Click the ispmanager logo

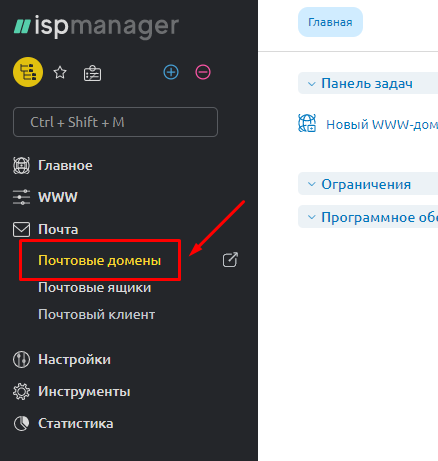96,27
